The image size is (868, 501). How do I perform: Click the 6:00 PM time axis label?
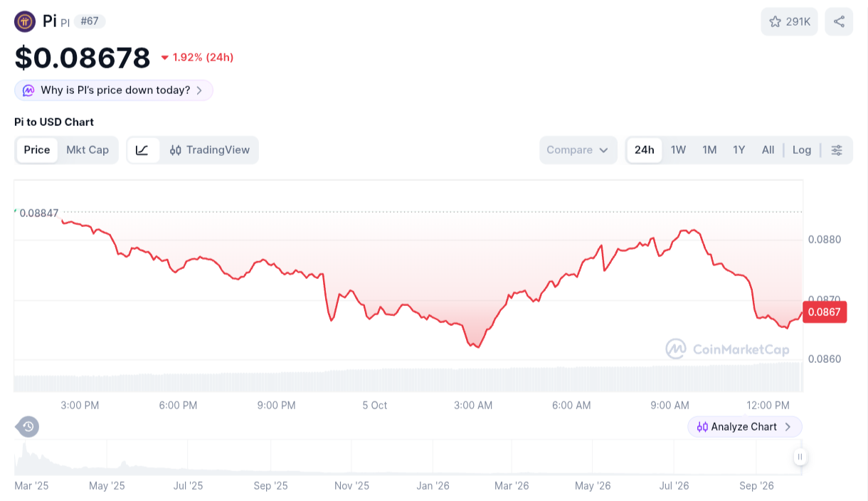click(178, 406)
